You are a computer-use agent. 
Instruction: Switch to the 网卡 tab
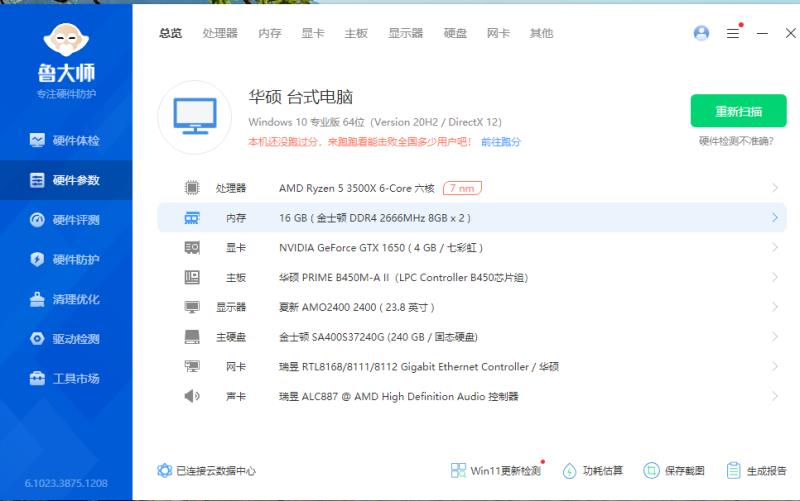[x=498, y=33]
